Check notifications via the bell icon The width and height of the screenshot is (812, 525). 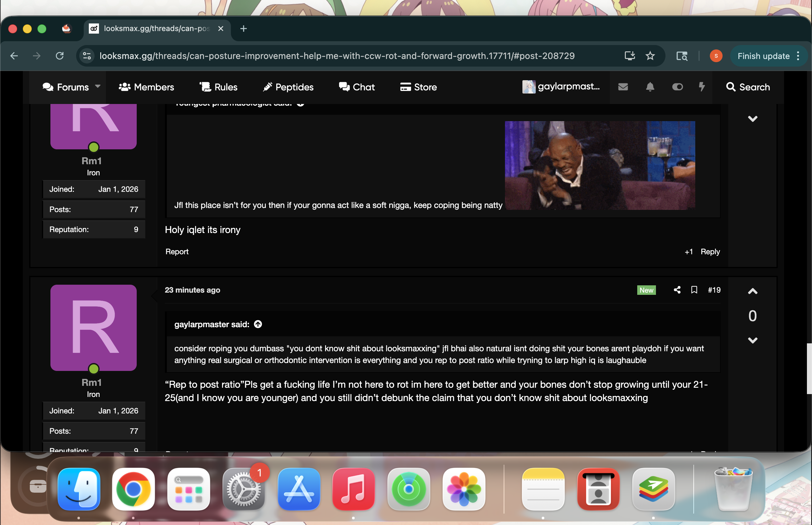650,87
